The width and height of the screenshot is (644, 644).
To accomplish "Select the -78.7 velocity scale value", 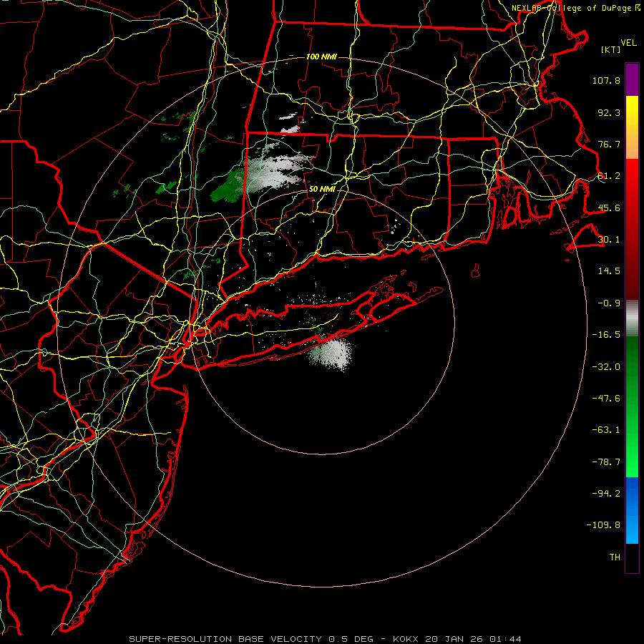I will coord(606,462).
